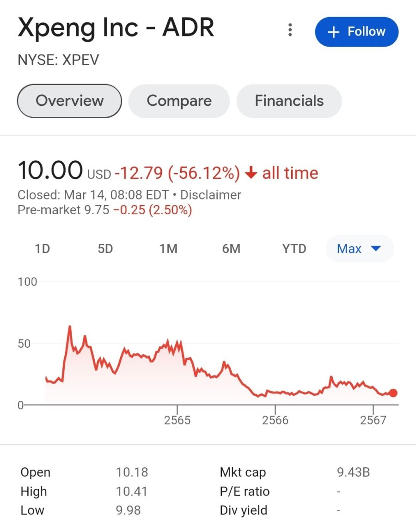This screenshot has width=416, height=532.
Task: Click the 2566 marker on chart axis
Action: (275, 420)
